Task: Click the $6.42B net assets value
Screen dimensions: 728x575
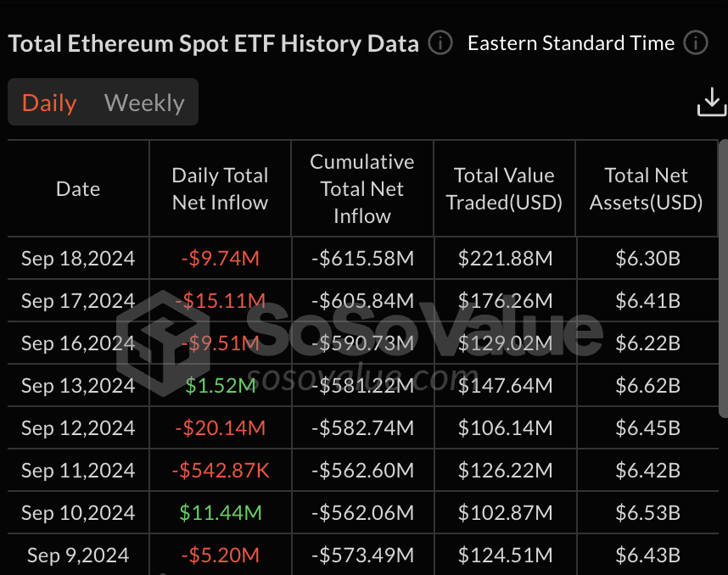Action: (647, 471)
